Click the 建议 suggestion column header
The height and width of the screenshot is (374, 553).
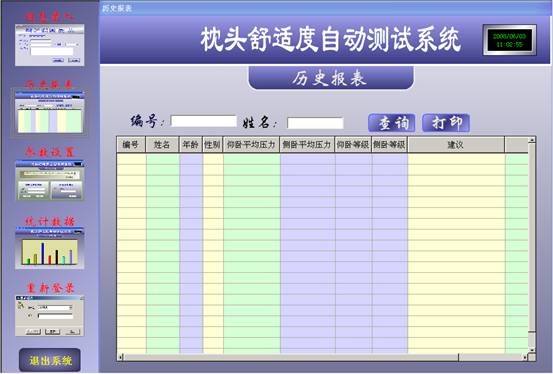click(x=456, y=145)
